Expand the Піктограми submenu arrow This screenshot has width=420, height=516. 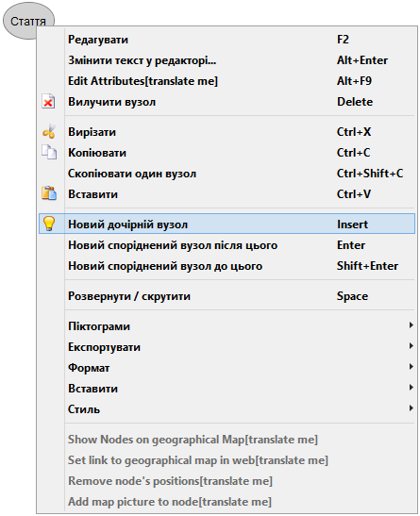point(411,325)
